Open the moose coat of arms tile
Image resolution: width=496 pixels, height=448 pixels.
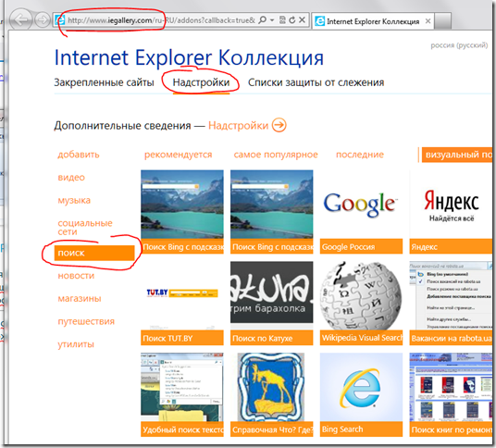tap(272, 387)
